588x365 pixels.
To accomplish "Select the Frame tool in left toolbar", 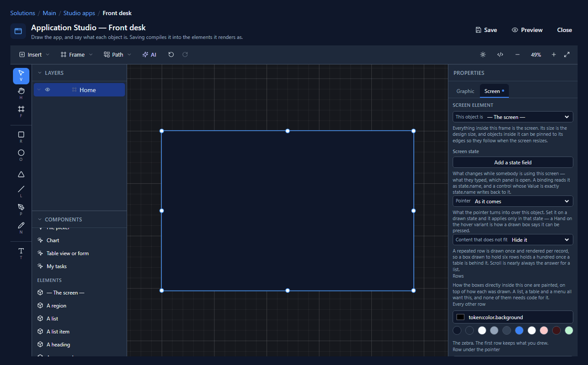I will click(21, 112).
